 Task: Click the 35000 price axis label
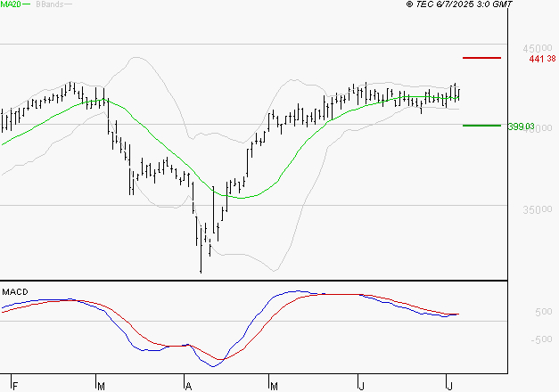538,209
